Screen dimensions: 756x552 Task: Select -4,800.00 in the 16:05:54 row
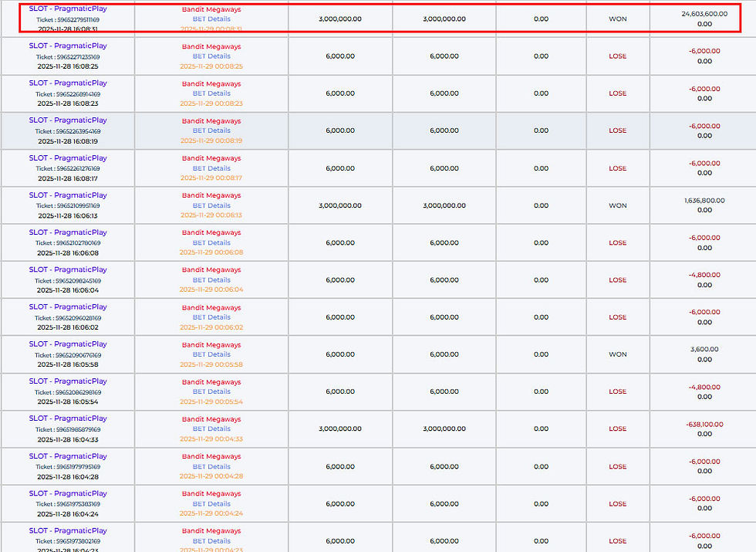[x=704, y=387]
